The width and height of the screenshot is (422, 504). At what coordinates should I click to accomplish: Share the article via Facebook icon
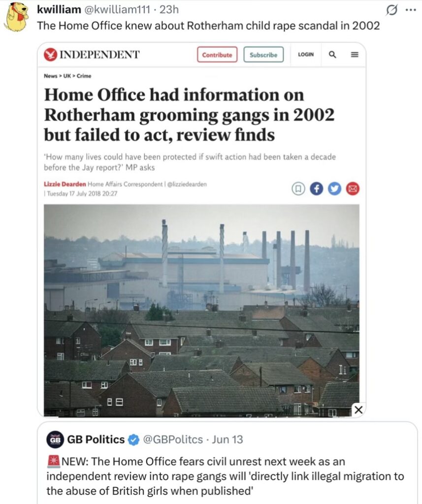click(317, 189)
